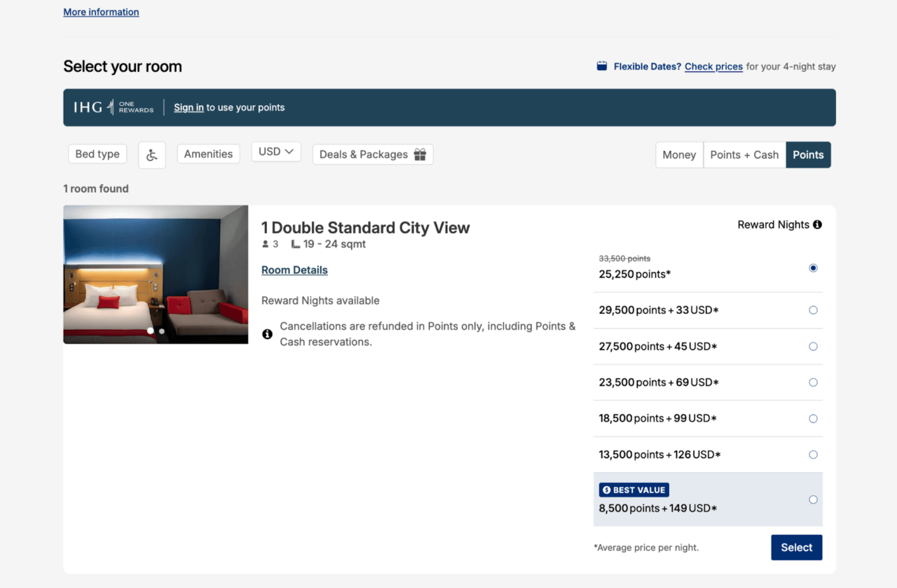Click the Select button for the room

796,548
